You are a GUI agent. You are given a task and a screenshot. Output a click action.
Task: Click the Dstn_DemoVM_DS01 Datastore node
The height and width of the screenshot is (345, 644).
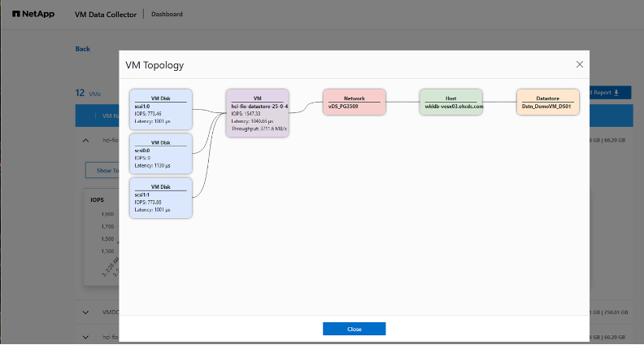tap(547, 102)
